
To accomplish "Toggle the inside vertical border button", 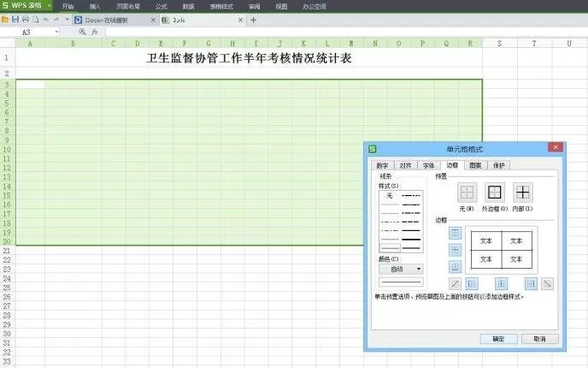I will (x=502, y=284).
